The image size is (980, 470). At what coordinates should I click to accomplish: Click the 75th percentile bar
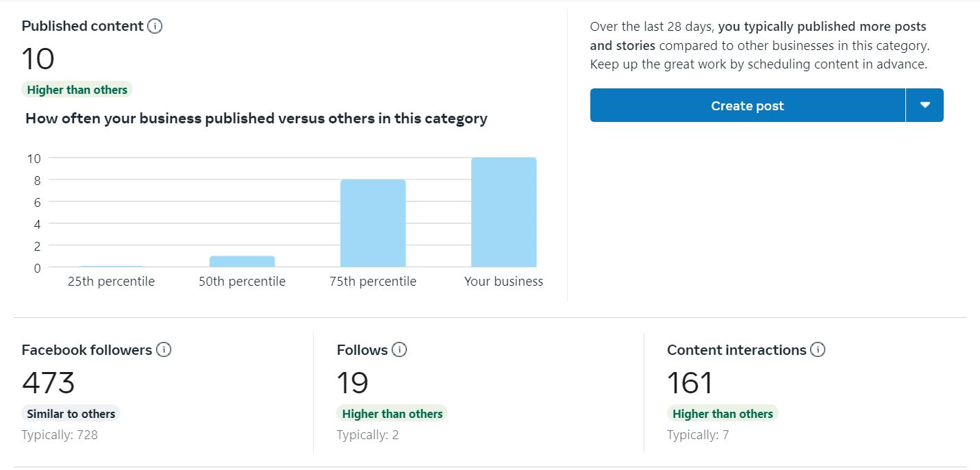pyautogui.click(x=373, y=223)
